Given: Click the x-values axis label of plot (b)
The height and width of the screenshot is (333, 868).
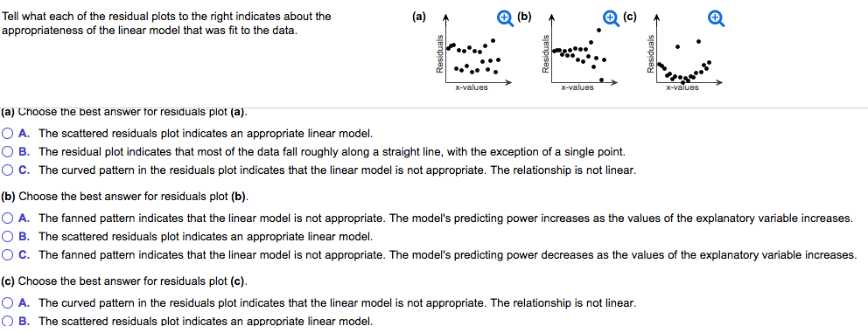Looking at the screenshot, I should tap(577, 87).
